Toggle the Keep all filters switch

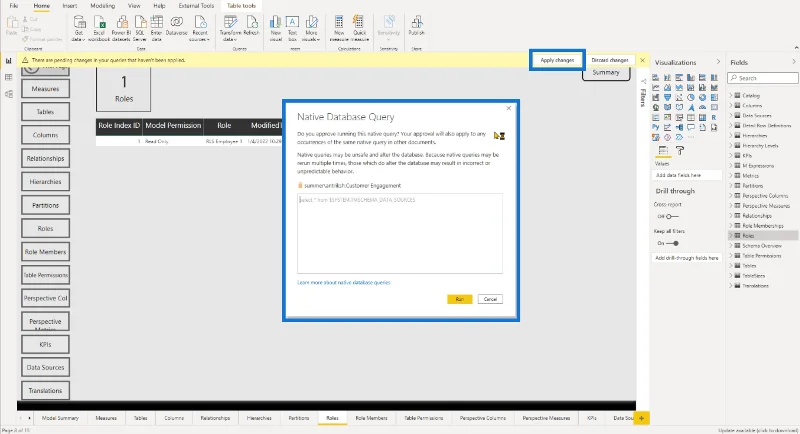click(x=672, y=243)
